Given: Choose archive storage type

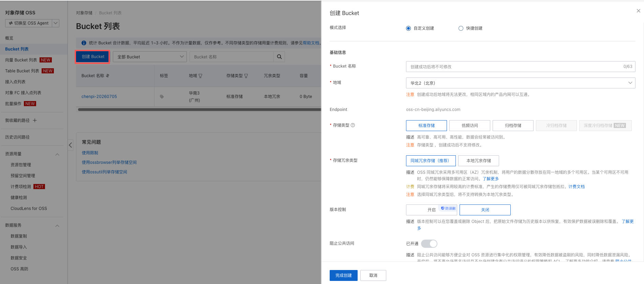Looking at the screenshot, I should [513, 126].
